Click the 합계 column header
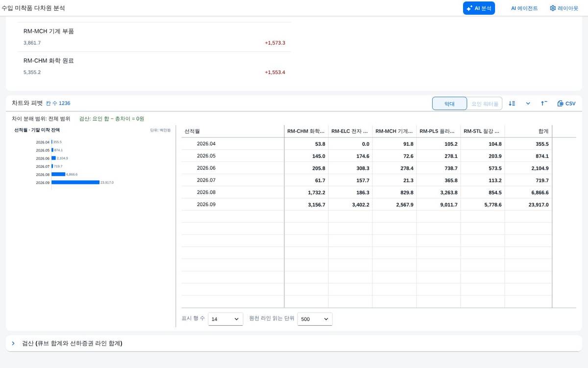Screen dimensions: 588x368 pos(528,131)
